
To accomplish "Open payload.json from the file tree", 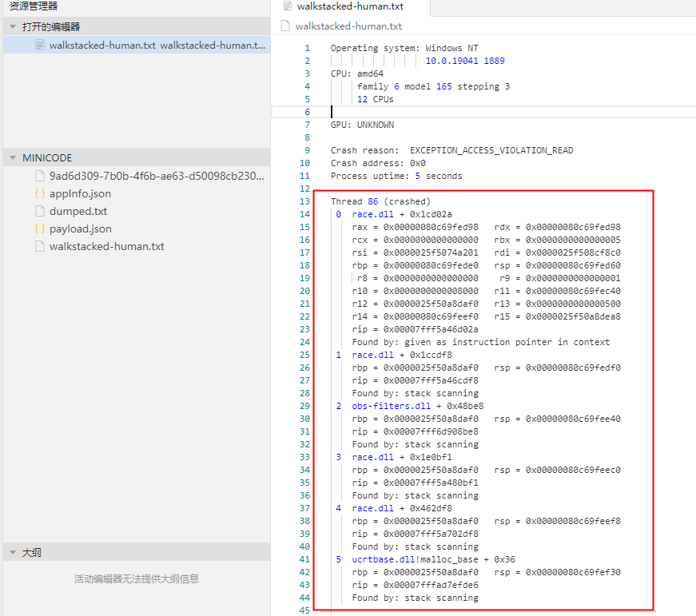I will click(x=81, y=229).
